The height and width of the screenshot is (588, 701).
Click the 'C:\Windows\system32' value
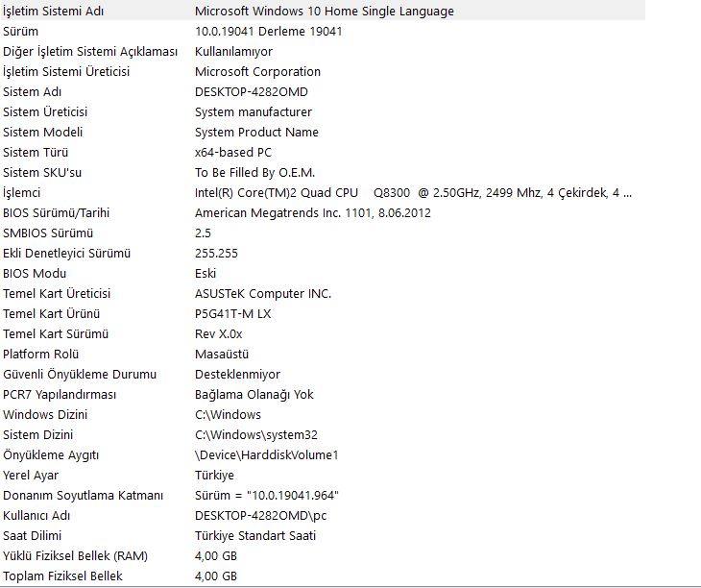[256, 434]
